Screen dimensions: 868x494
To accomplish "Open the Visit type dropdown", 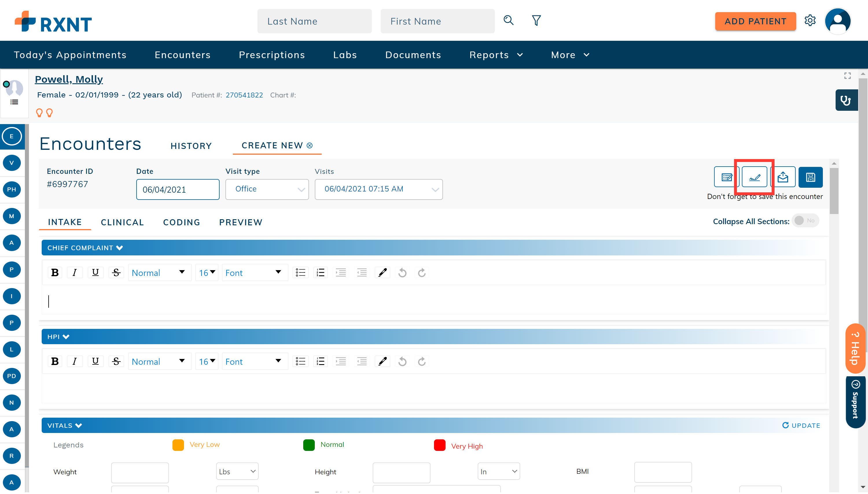I will click(x=267, y=189).
